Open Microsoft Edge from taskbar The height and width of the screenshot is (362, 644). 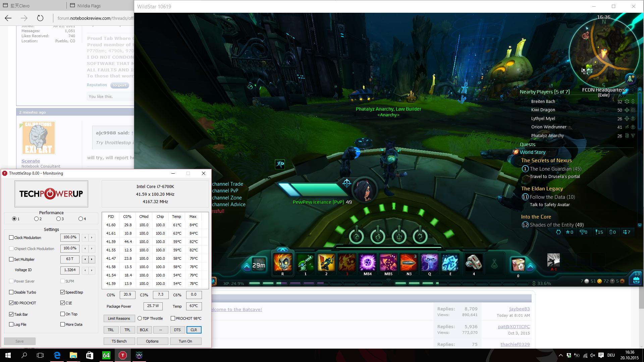(57, 355)
